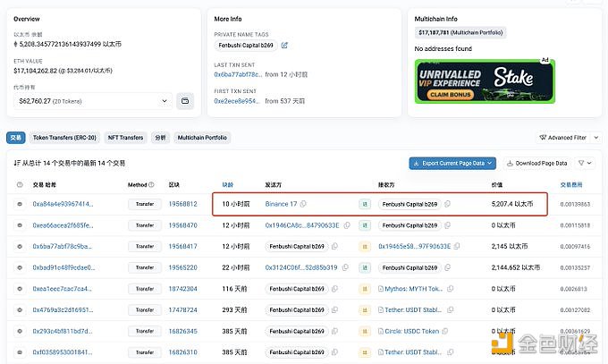The height and width of the screenshot is (364, 608).
Task: Open block 18742304
Action: pyautogui.click(x=182, y=289)
